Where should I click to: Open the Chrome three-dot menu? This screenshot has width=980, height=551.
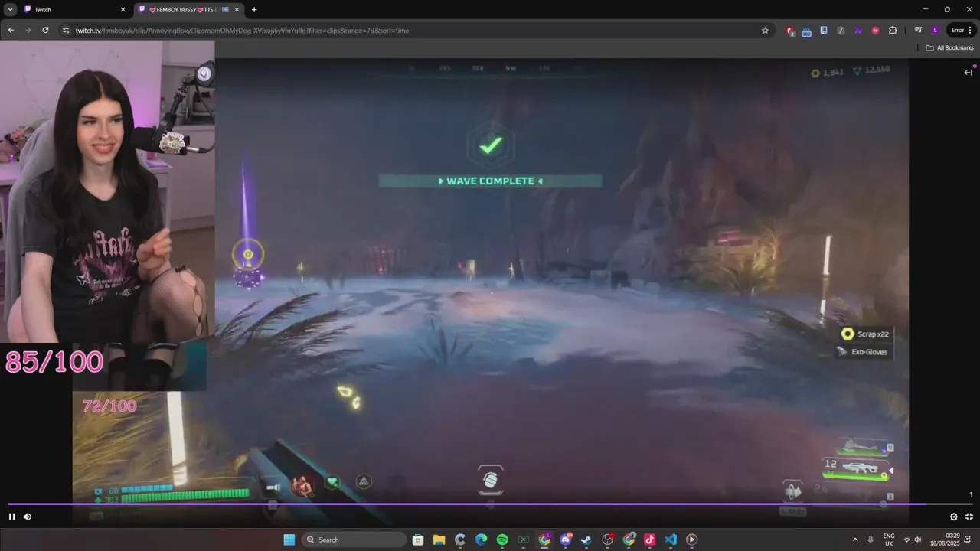pos(969,30)
